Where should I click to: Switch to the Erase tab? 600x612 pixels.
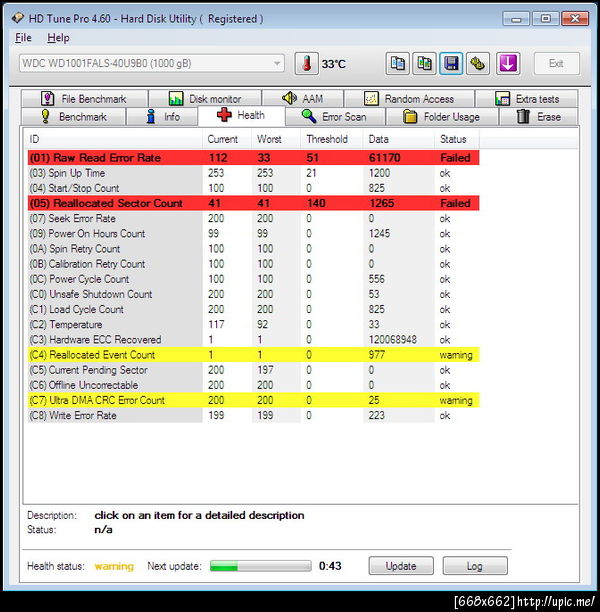(539, 117)
